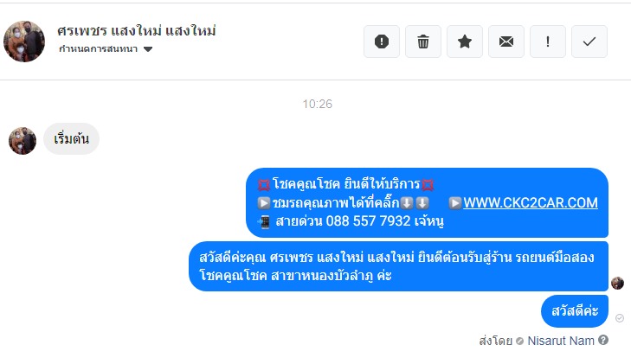Open ศรเพชร แสงใหม่ header profile picture

click(x=24, y=42)
